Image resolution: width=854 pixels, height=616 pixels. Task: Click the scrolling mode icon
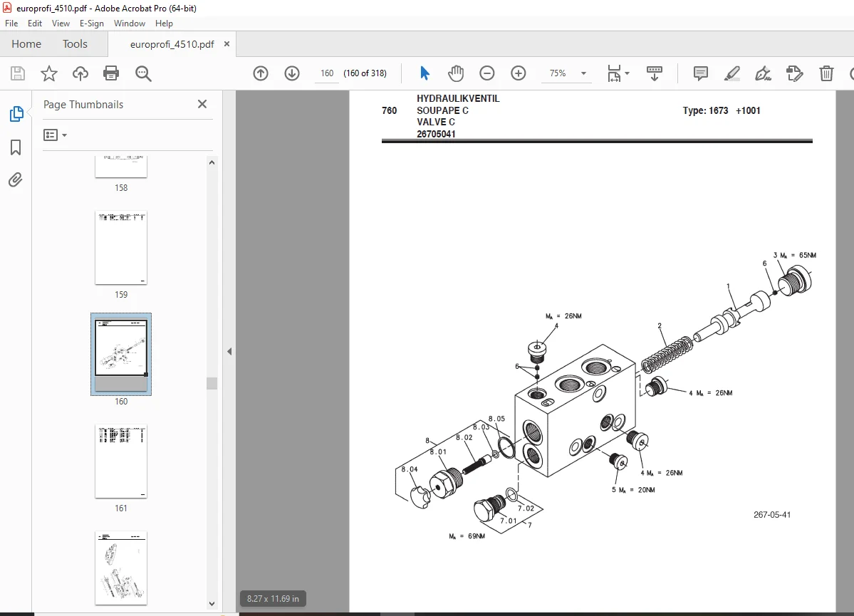click(654, 73)
